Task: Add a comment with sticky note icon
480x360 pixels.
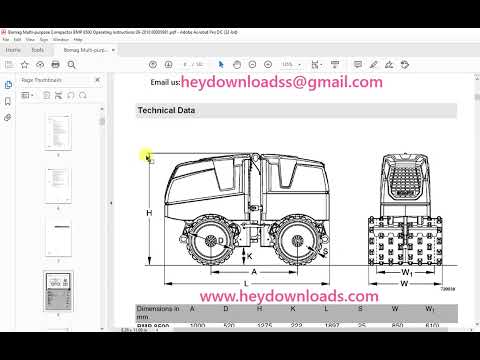Action: (x=358, y=65)
